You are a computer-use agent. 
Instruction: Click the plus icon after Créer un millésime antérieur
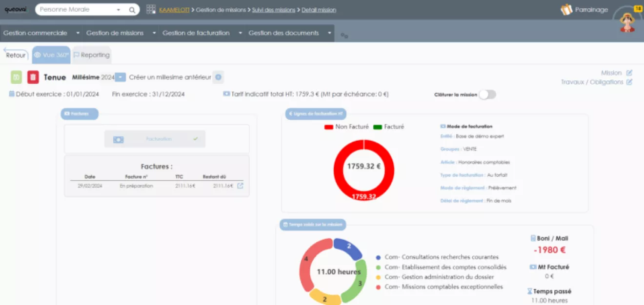click(219, 77)
